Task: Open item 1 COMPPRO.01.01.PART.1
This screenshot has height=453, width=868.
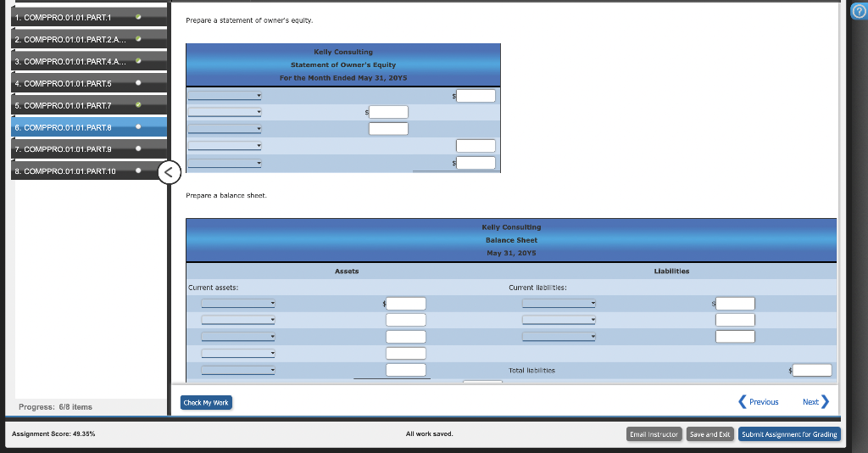Action: point(88,17)
